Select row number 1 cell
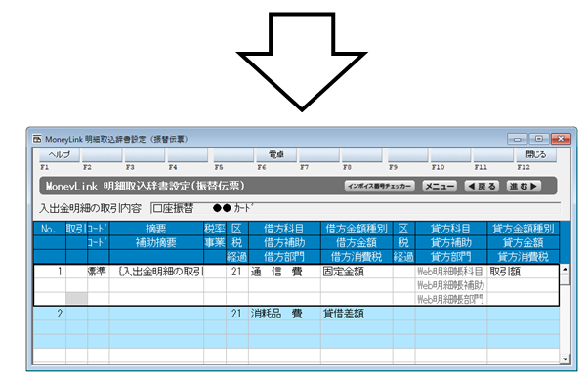 [x=50, y=272]
